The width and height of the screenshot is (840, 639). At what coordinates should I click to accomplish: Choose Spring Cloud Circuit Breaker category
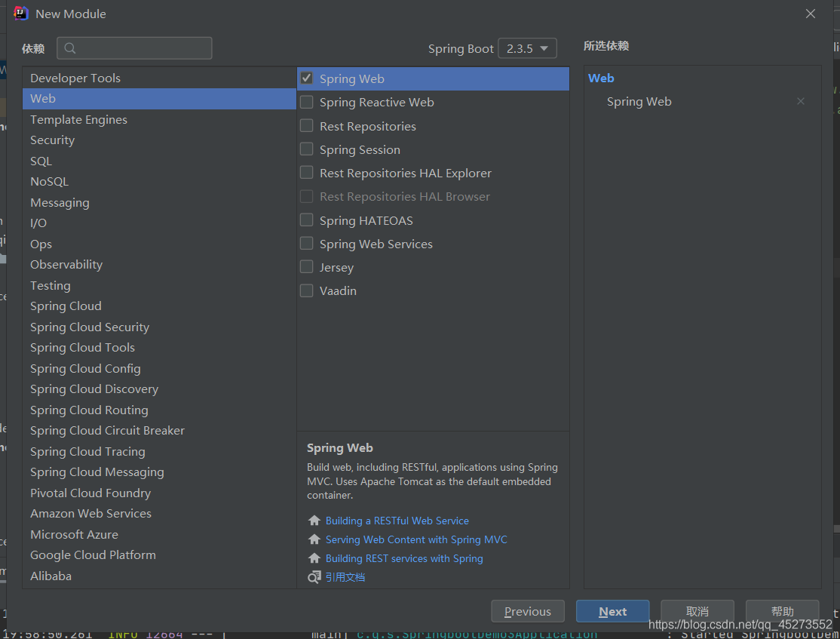pyautogui.click(x=159, y=431)
